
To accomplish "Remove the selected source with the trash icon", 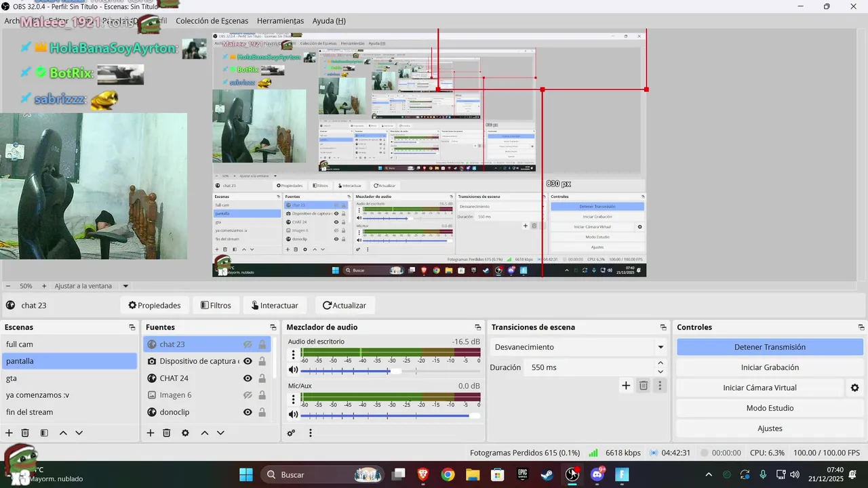I will pyautogui.click(x=167, y=433).
